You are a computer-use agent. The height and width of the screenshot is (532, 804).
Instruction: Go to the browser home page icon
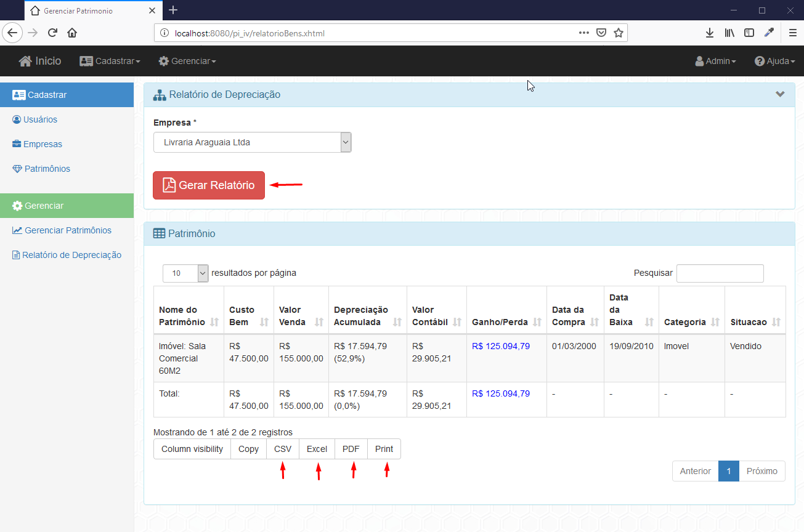point(72,33)
